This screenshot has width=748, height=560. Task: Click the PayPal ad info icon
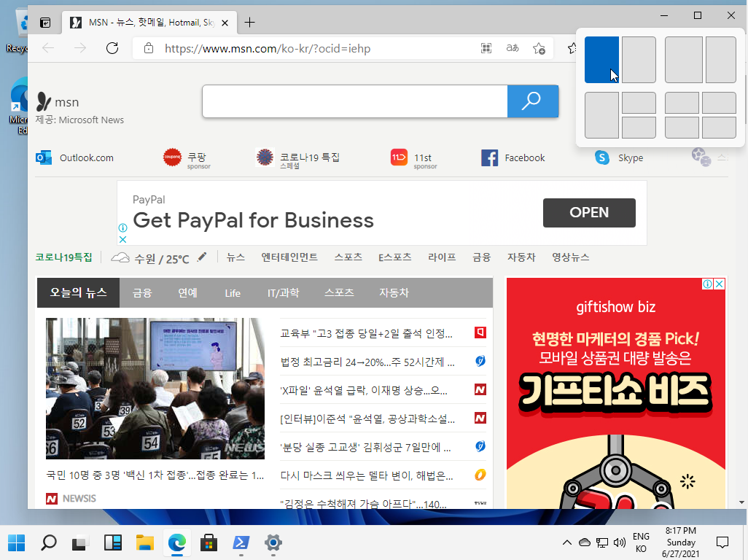coord(122,228)
